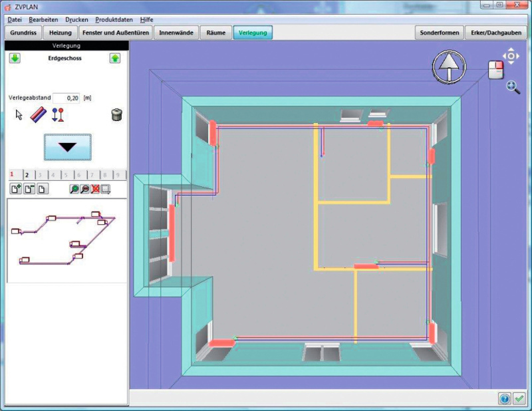
Task: Click the Erdgeschoss floor label
Action: 65,59
